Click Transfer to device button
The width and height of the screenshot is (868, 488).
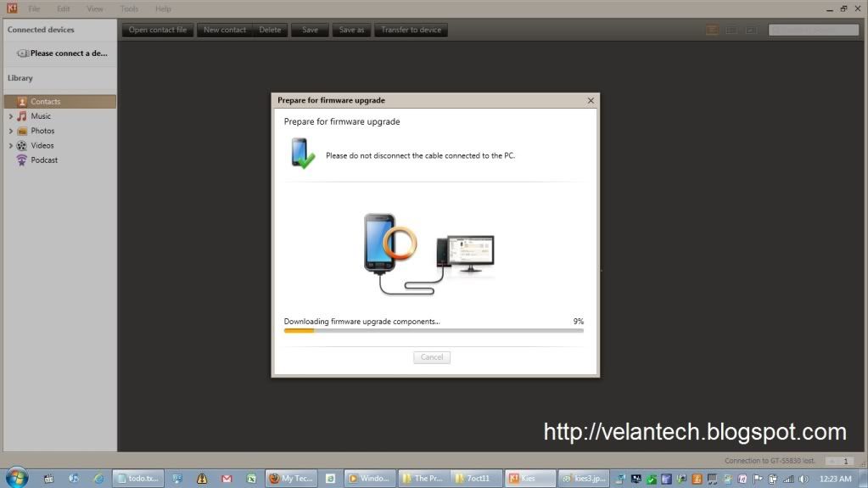point(411,30)
